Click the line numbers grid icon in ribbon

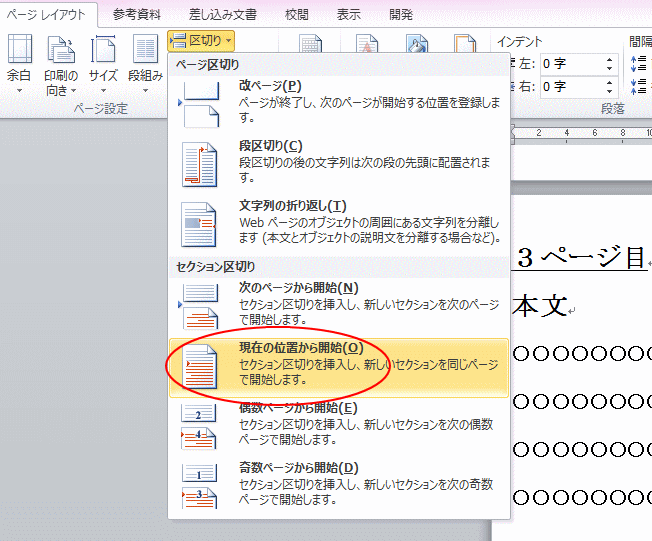coord(310,43)
